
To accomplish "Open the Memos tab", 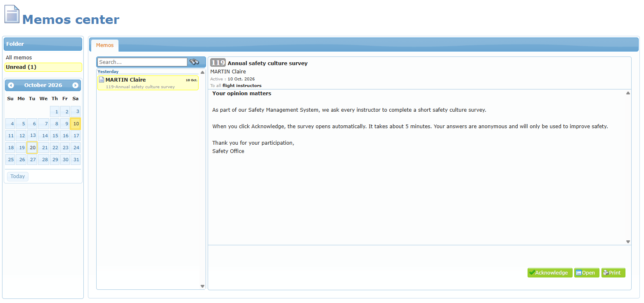I will click(105, 45).
